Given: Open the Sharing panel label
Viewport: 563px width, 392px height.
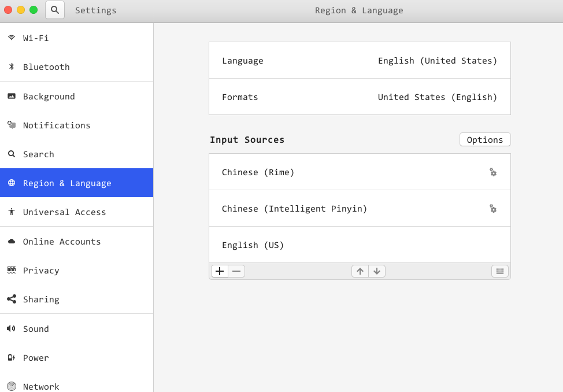Looking at the screenshot, I should coord(41,299).
